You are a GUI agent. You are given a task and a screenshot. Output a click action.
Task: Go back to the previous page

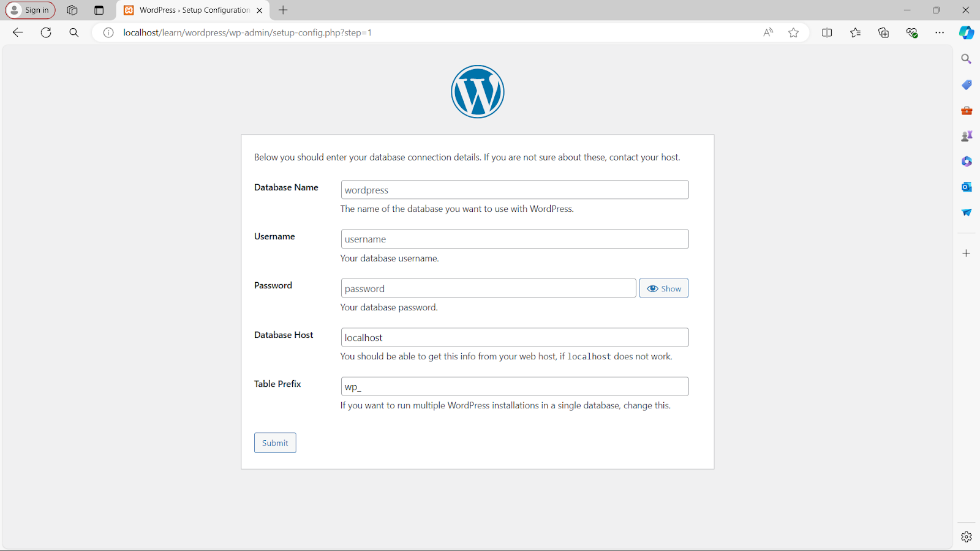coord(18,32)
